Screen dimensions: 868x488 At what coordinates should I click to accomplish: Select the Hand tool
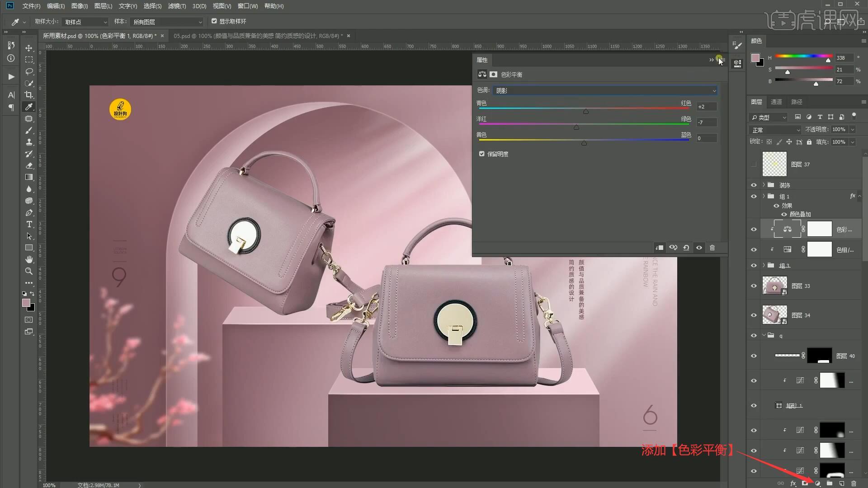29,259
